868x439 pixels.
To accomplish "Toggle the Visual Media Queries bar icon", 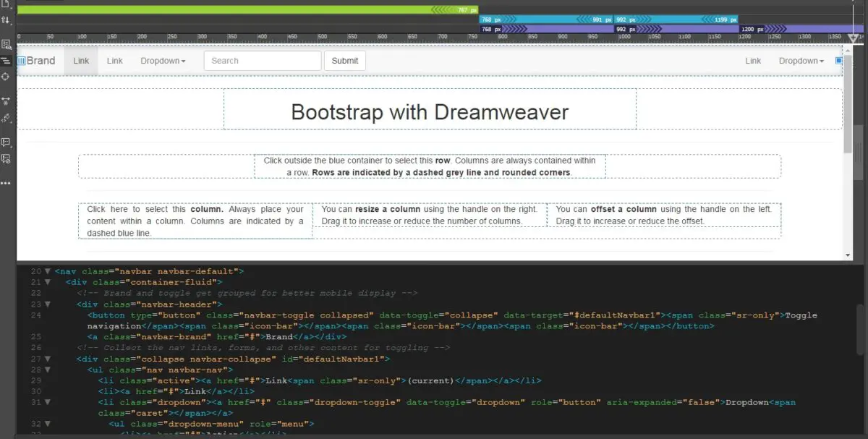I will pyautogui.click(x=6, y=61).
